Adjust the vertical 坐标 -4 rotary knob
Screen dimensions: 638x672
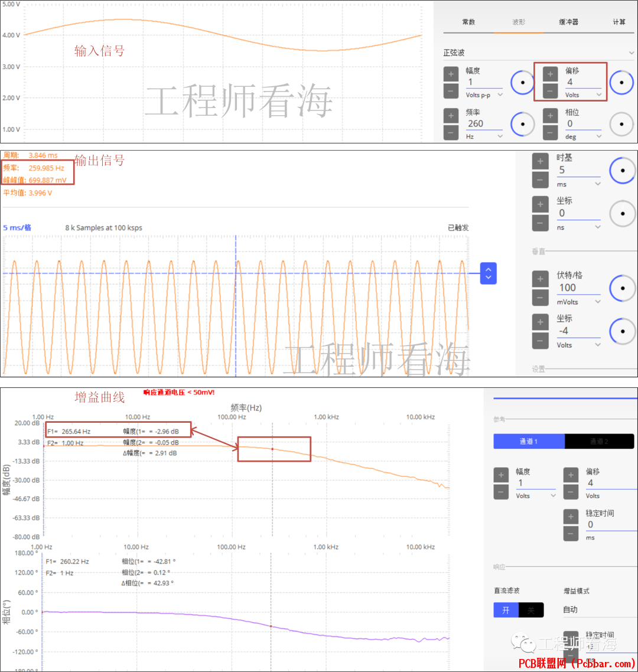(x=623, y=331)
